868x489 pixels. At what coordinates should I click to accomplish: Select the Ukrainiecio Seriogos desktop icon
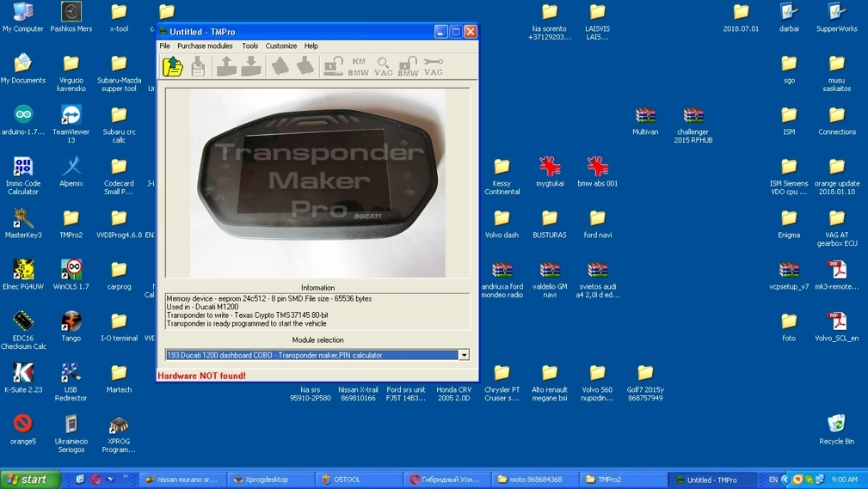[71, 434]
